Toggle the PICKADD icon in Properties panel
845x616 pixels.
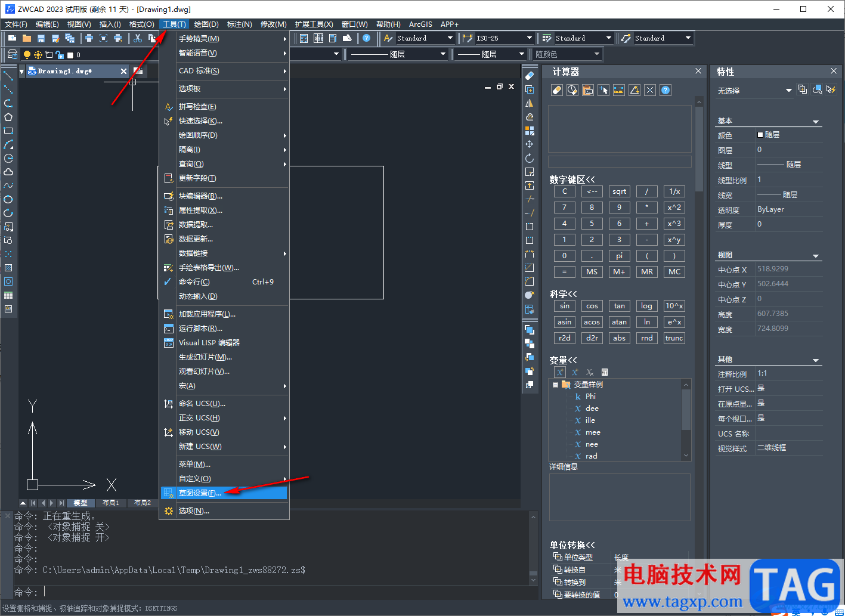[x=802, y=89]
